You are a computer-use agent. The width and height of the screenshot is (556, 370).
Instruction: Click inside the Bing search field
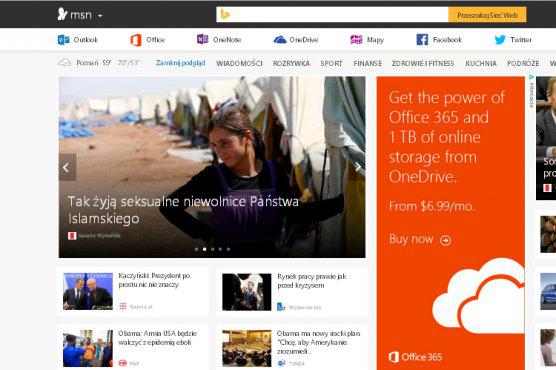[332, 15]
